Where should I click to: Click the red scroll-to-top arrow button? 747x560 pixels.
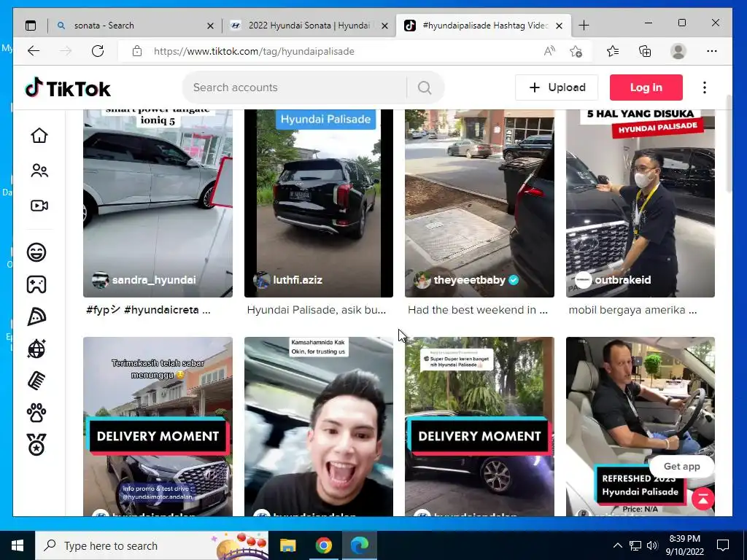coord(703,499)
